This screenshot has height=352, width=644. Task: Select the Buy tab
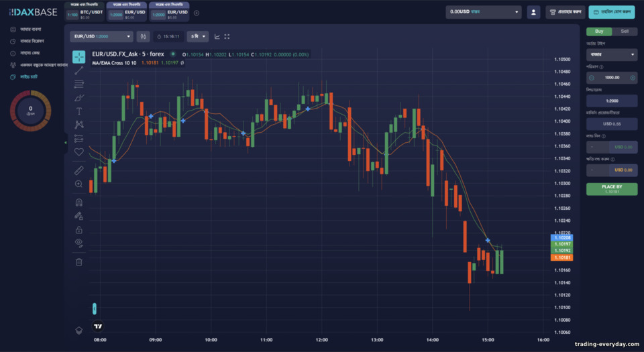coord(599,32)
